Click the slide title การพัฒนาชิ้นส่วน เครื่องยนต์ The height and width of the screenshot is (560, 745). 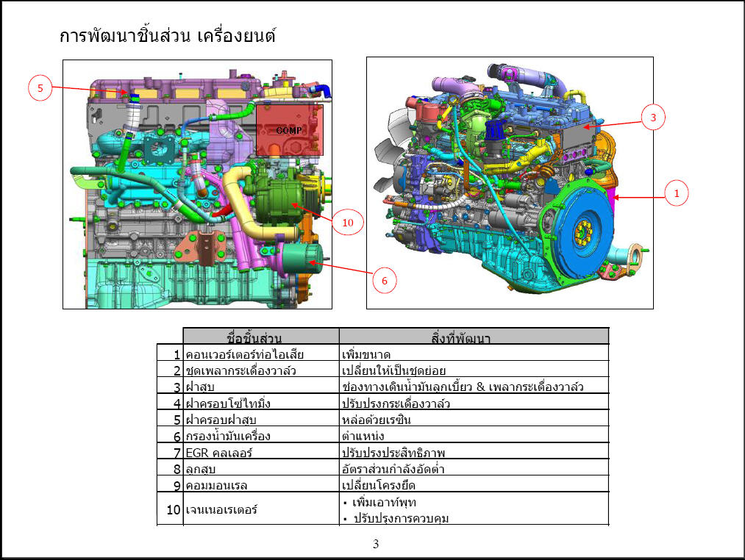[x=168, y=35]
